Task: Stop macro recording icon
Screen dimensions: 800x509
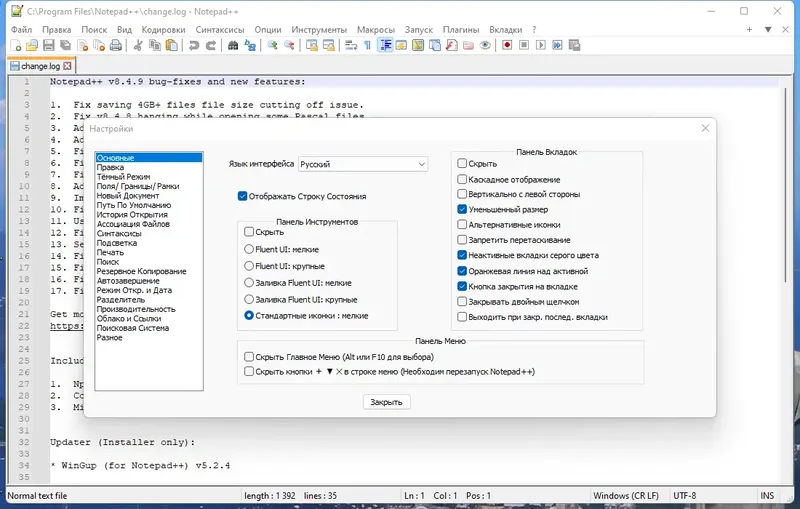Action: [524, 45]
